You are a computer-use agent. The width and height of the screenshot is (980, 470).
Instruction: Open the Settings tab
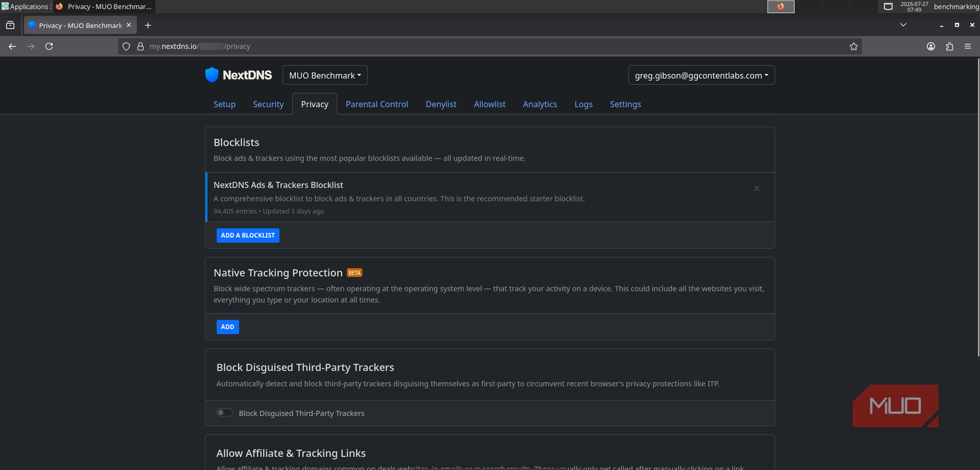coord(625,104)
